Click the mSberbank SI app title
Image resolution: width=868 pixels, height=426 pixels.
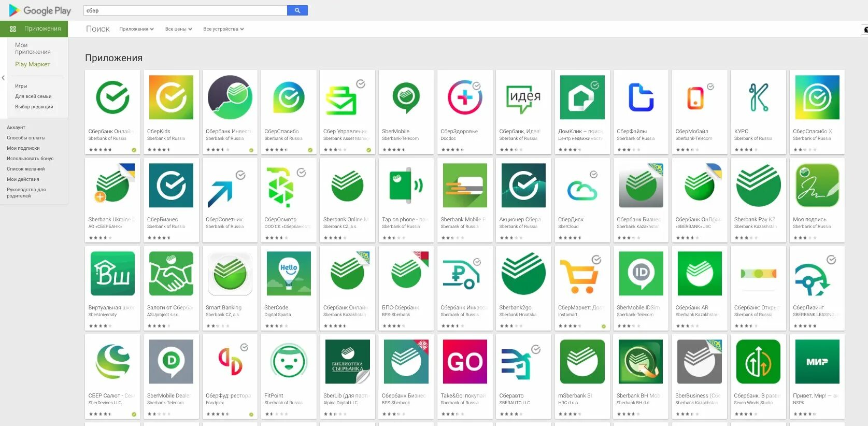click(x=575, y=396)
